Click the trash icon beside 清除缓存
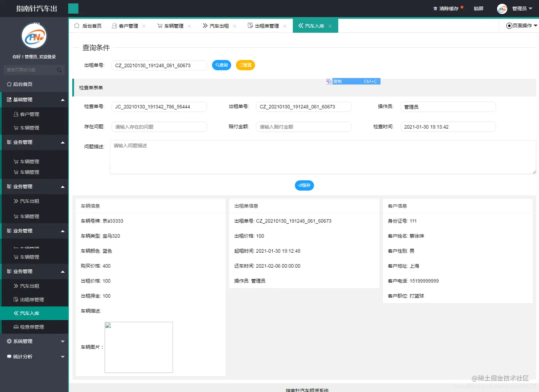Image resolution: width=539 pixels, height=392 pixels. [x=435, y=9]
